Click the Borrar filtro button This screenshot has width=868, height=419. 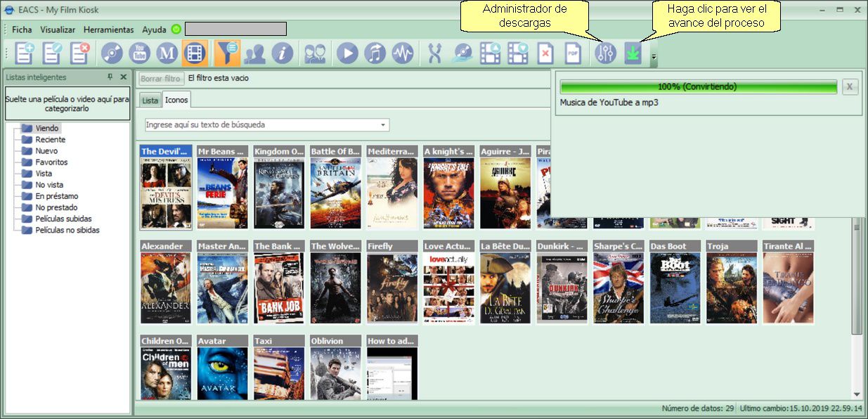pyautogui.click(x=161, y=79)
